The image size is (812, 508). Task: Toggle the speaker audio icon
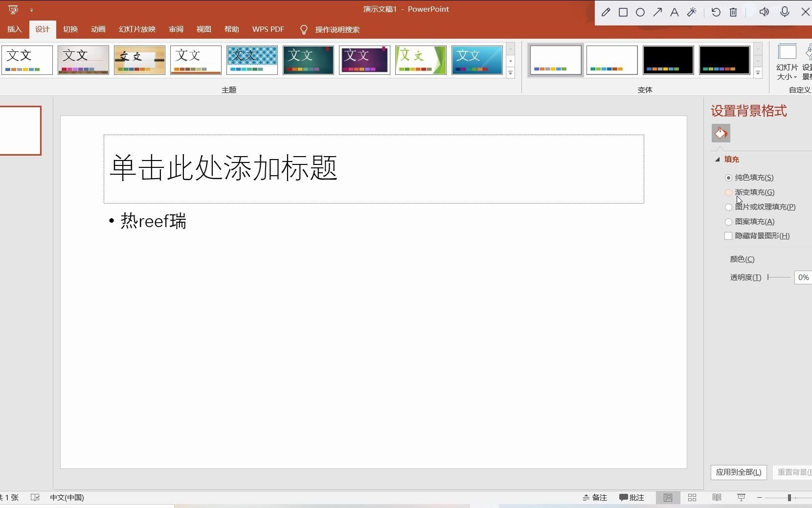(764, 12)
